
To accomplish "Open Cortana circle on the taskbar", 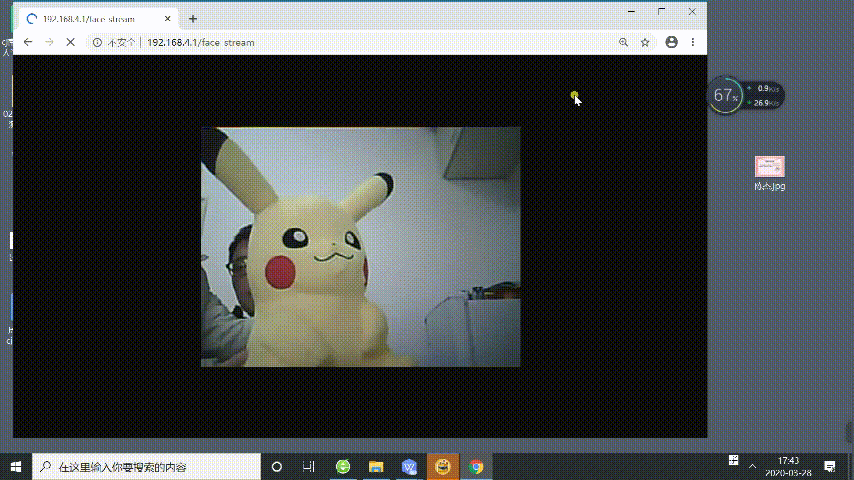I will pos(277,467).
